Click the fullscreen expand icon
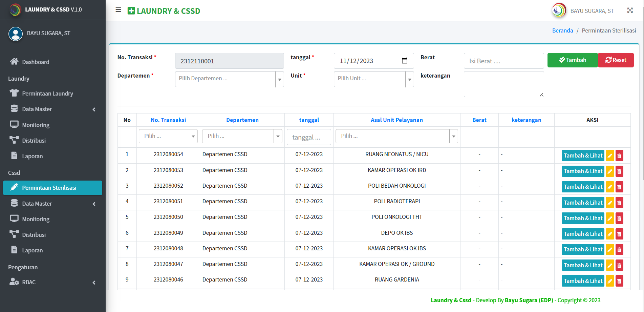644x312 pixels. (630, 11)
